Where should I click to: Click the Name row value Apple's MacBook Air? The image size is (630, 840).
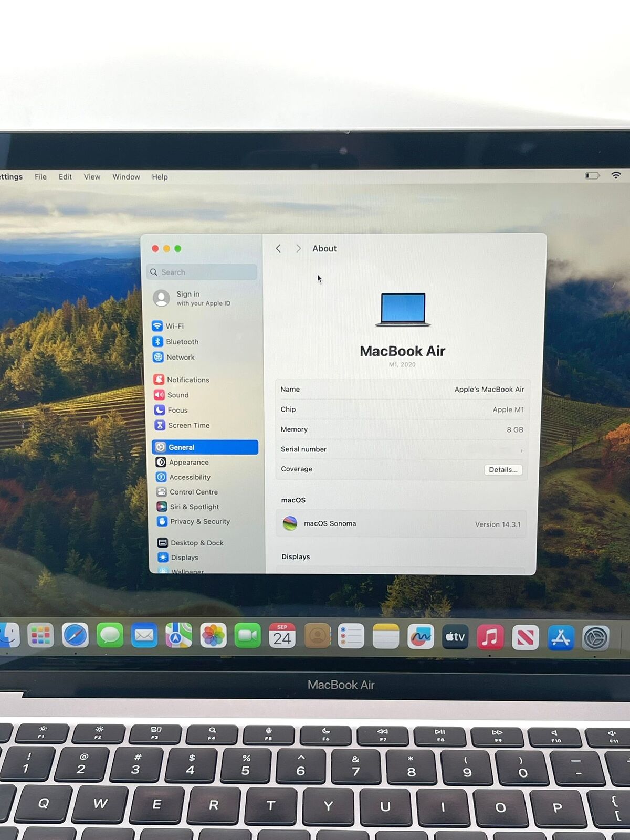tap(489, 390)
